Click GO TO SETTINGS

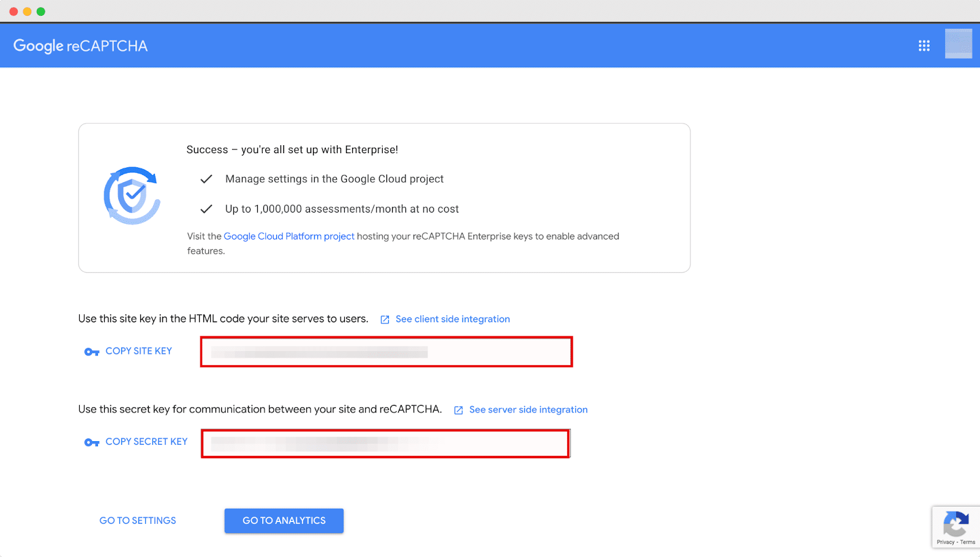tap(137, 520)
